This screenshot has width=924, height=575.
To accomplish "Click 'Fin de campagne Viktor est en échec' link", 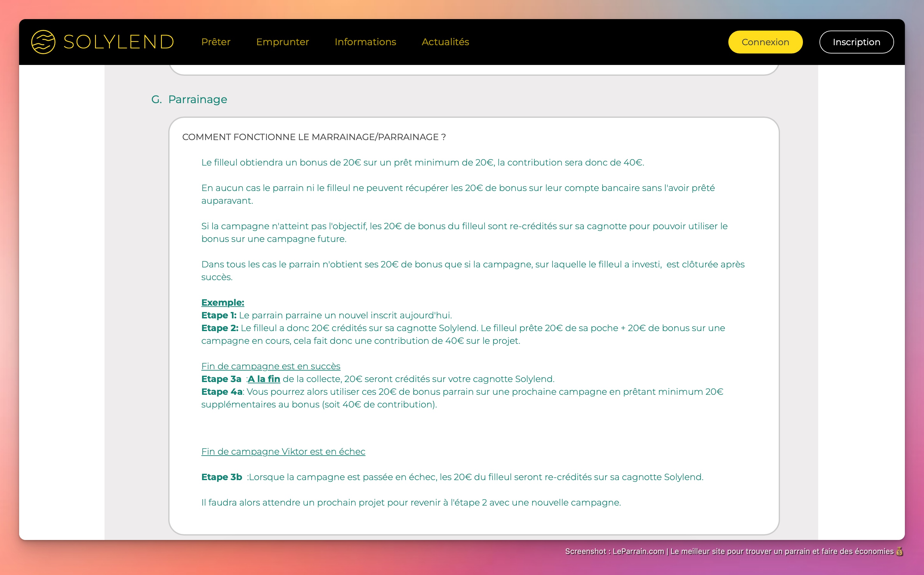I will click(283, 451).
